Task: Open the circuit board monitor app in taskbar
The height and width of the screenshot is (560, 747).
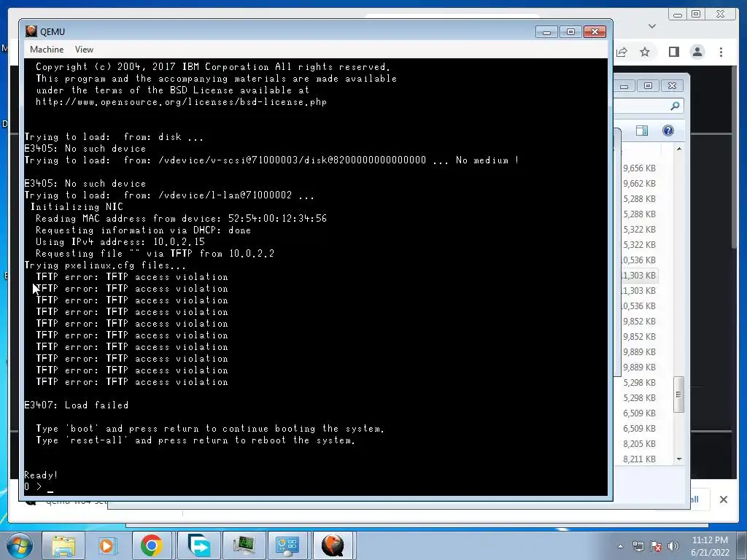Action: [x=243, y=545]
